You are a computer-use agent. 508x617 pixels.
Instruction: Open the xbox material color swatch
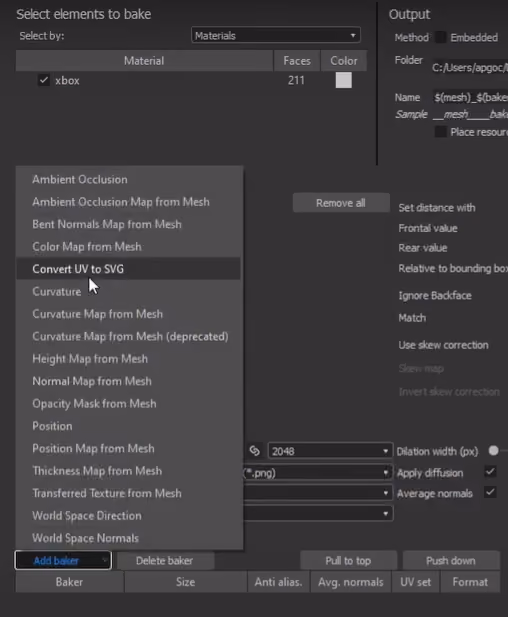[344, 80]
